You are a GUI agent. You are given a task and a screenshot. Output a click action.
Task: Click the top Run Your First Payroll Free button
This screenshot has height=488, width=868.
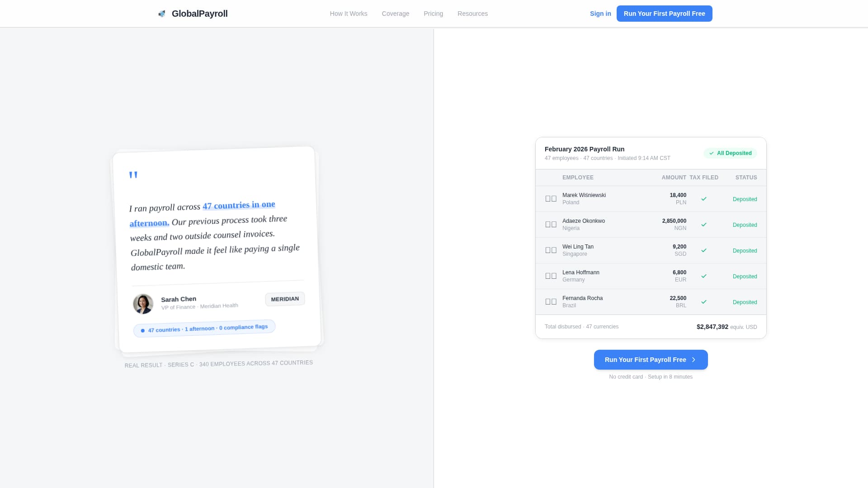pyautogui.click(x=665, y=14)
